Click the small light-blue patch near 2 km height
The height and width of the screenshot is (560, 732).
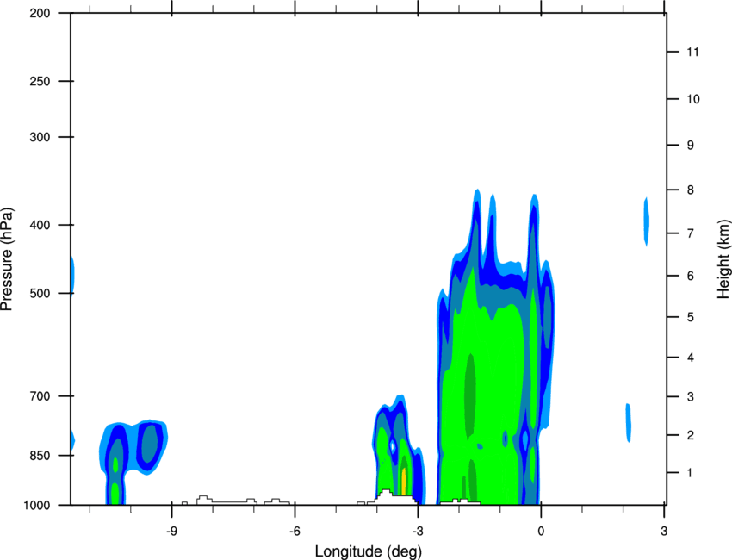coord(629,423)
